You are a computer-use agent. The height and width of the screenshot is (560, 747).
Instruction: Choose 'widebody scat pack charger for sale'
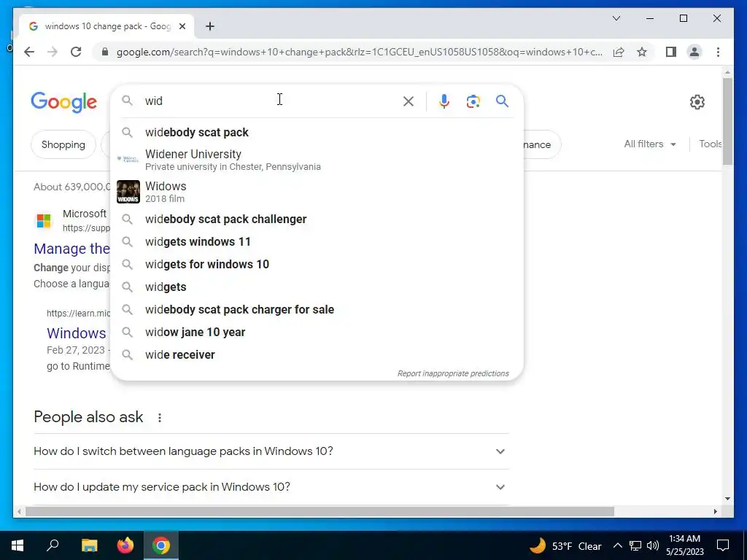point(317,309)
